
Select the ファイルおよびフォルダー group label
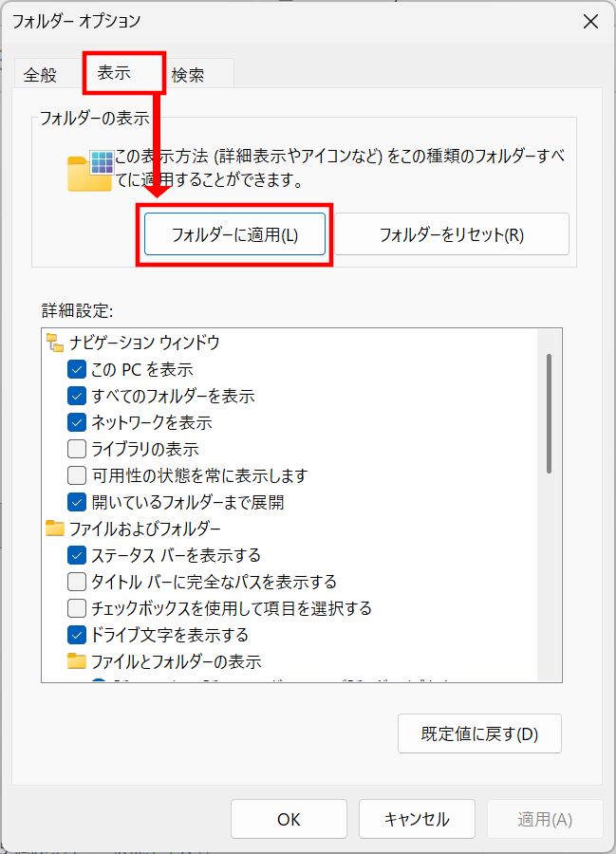click(145, 529)
